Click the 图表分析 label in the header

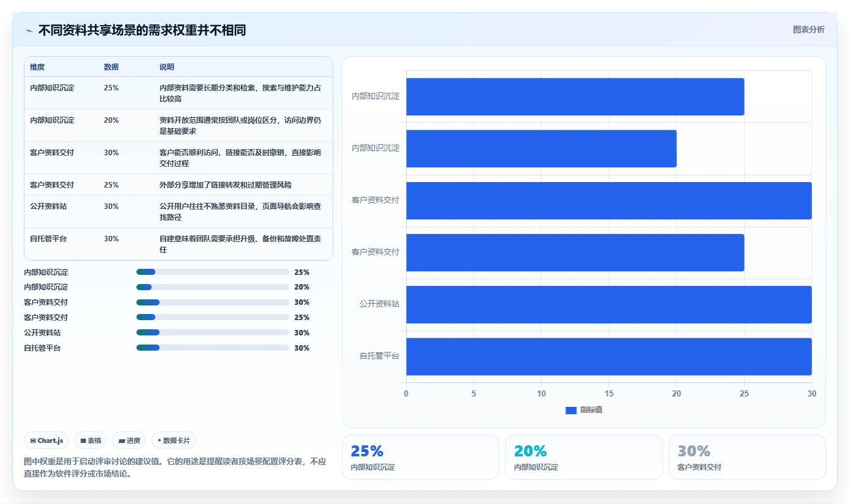coord(808,29)
